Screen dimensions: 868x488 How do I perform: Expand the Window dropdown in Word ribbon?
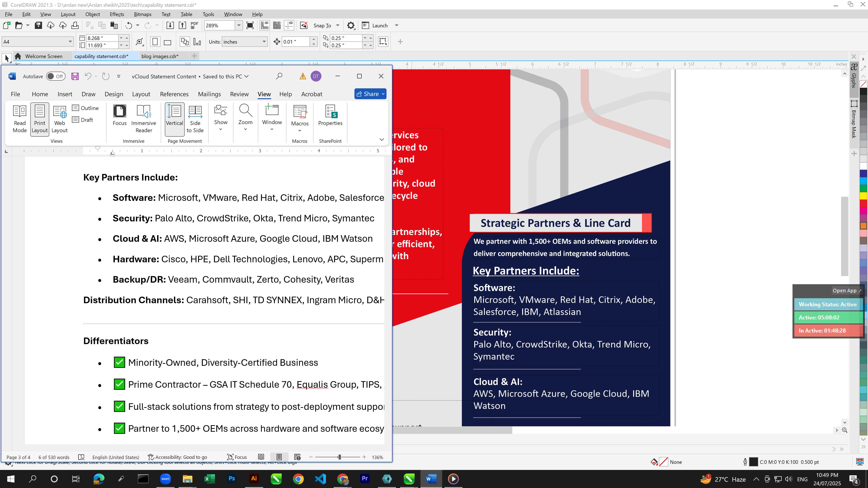(272, 129)
